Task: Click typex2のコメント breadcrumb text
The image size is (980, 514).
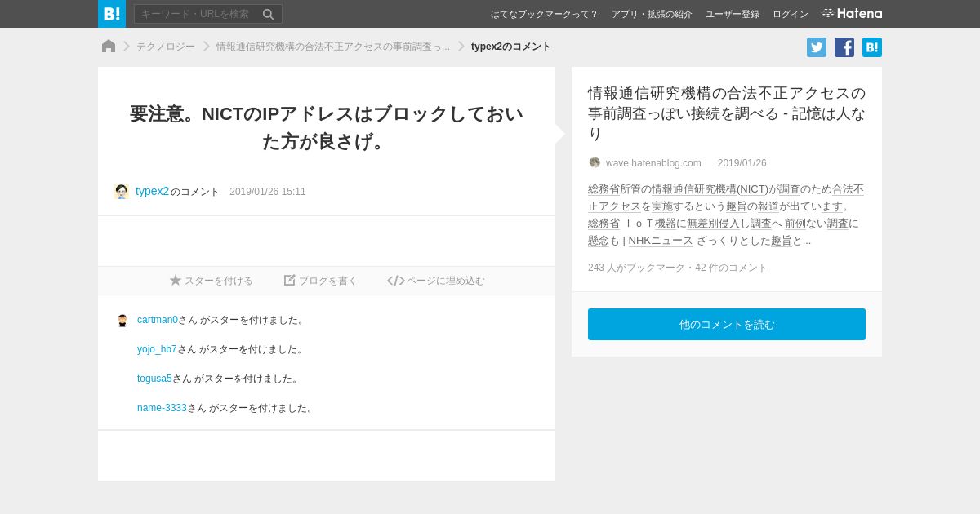Action: click(511, 47)
